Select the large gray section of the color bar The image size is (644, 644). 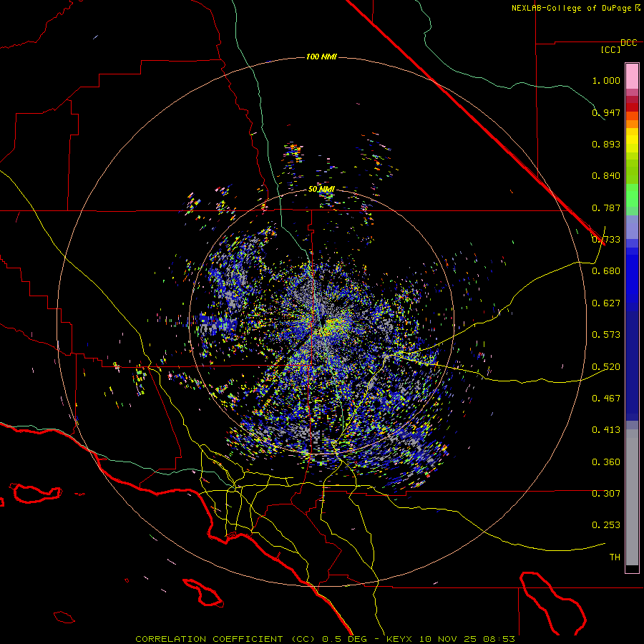(632, 497)
